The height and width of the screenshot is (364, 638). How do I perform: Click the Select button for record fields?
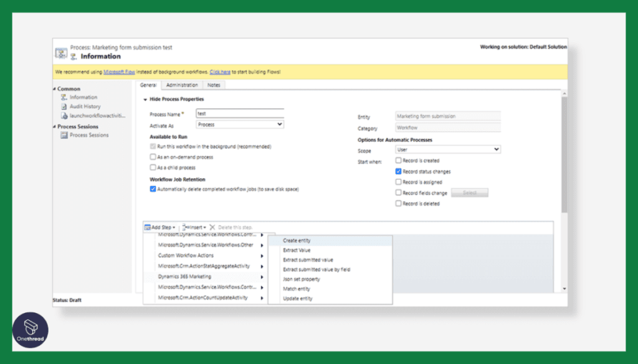tap(470, 192)
